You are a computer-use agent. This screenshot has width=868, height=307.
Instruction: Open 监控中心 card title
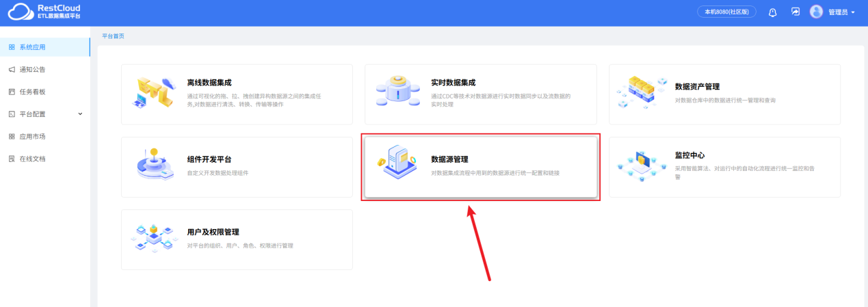[689, 155]
